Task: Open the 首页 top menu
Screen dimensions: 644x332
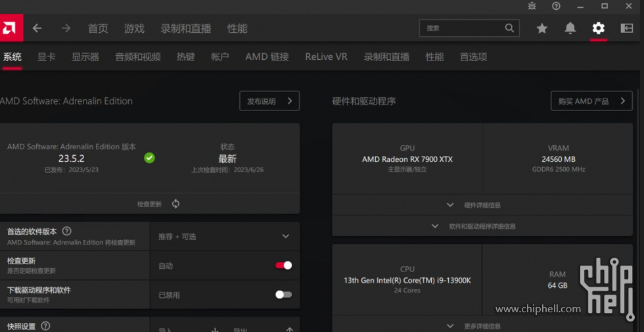Action: (x=98, y=28)
